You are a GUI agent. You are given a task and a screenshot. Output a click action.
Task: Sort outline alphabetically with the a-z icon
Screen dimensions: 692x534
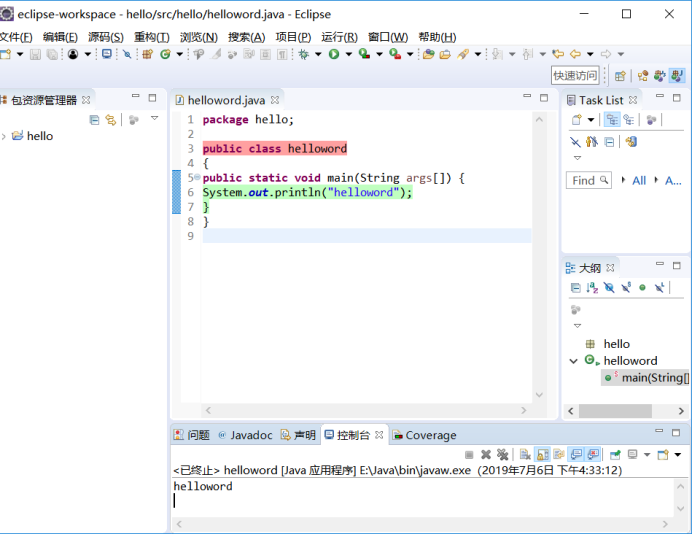[x=592, y=288]
